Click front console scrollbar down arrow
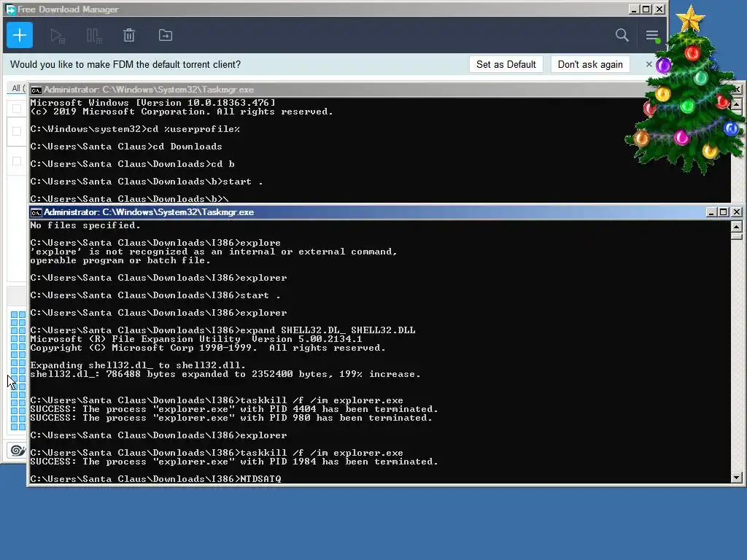This screenshot has height=560, width=747. click(x=737, y=478)
